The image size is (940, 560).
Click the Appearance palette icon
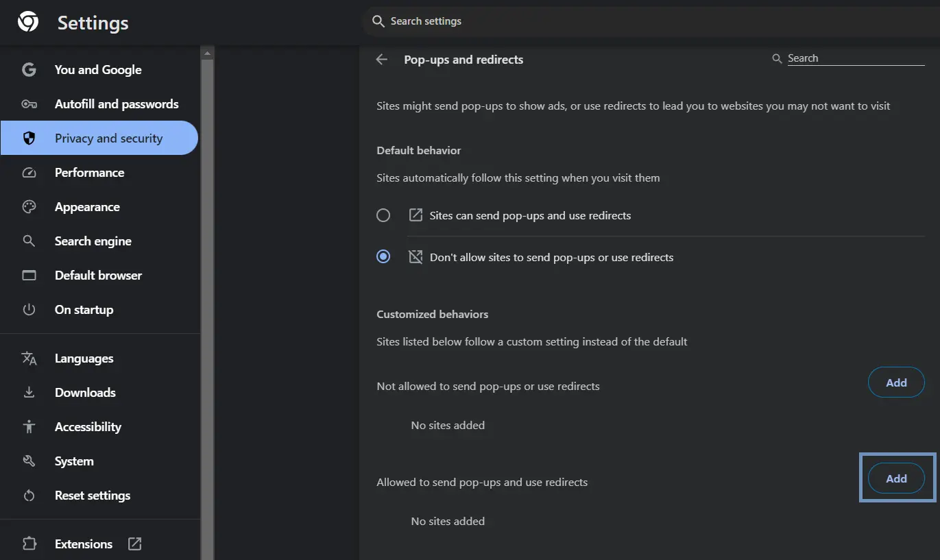pyautogui.click(x=29, y=207)
